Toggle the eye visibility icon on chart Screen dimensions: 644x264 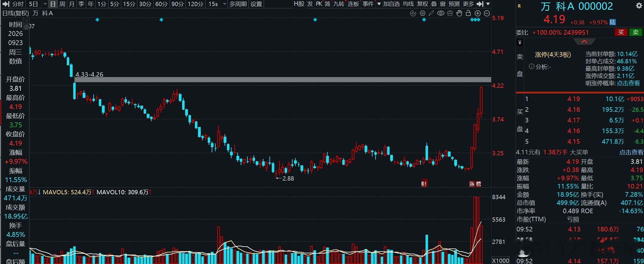441,13
